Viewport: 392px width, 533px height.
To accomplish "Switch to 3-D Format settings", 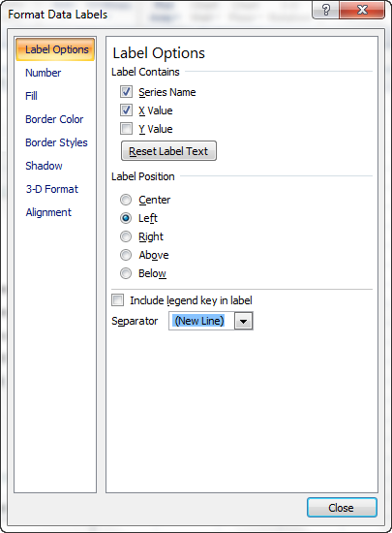I will (x=52, y=189).
